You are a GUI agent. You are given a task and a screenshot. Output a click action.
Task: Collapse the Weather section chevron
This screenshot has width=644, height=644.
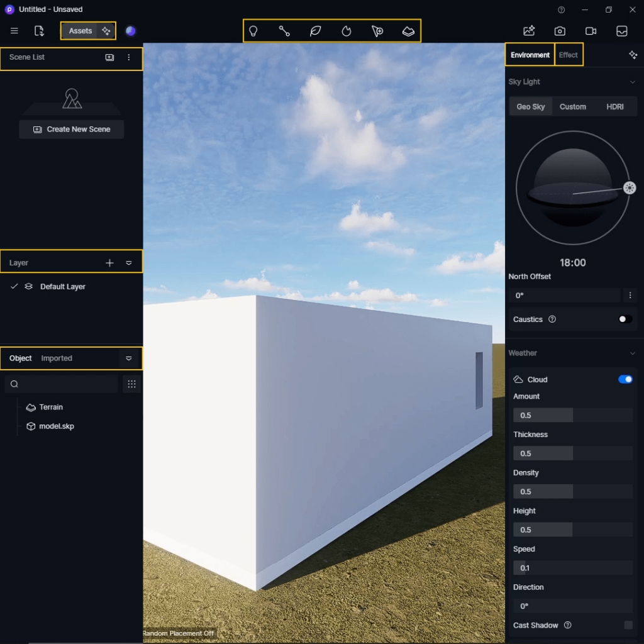(632, 353)
